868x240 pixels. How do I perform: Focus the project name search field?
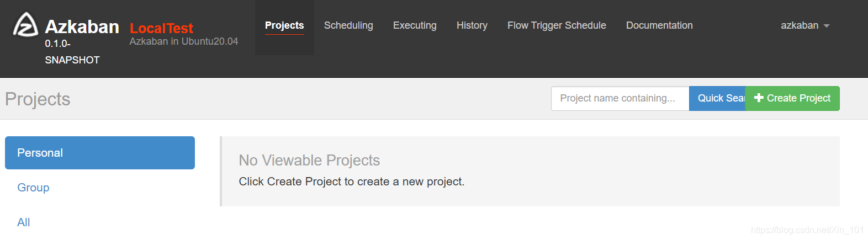pyautogui.click(x=620, y=98)
